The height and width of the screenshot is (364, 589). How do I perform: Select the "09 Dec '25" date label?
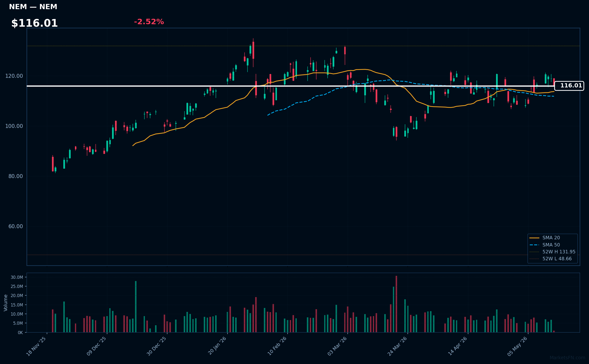96,346
